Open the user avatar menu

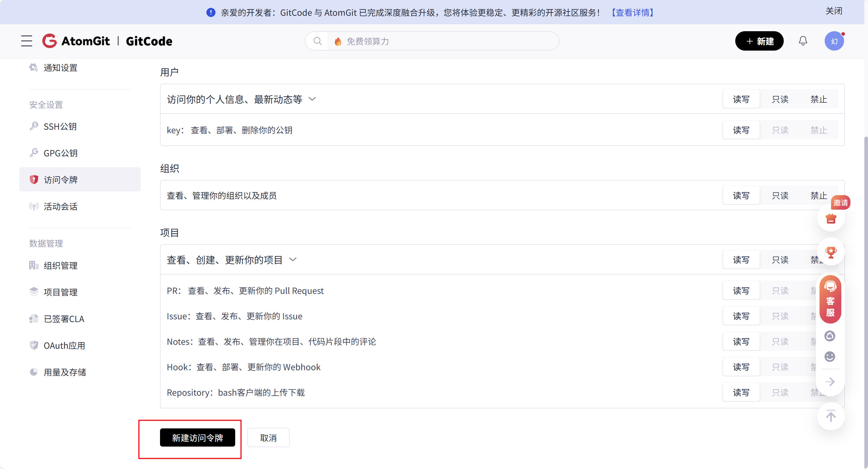(834, 41)
